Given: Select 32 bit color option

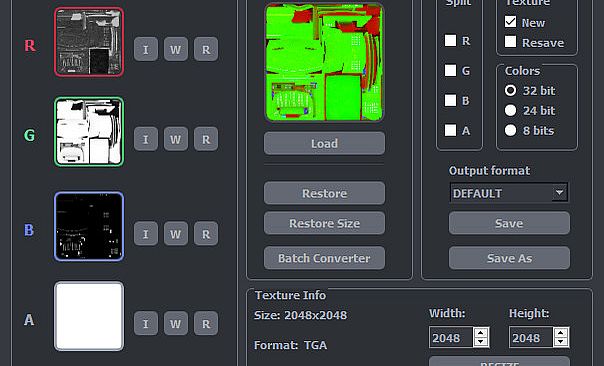Looking at the screenshot, I should pos(510,91).
